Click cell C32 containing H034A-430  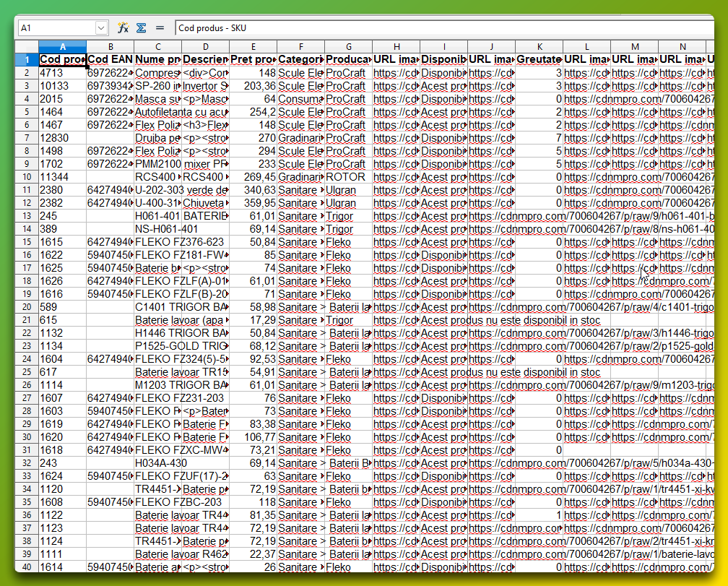[157, 463]
